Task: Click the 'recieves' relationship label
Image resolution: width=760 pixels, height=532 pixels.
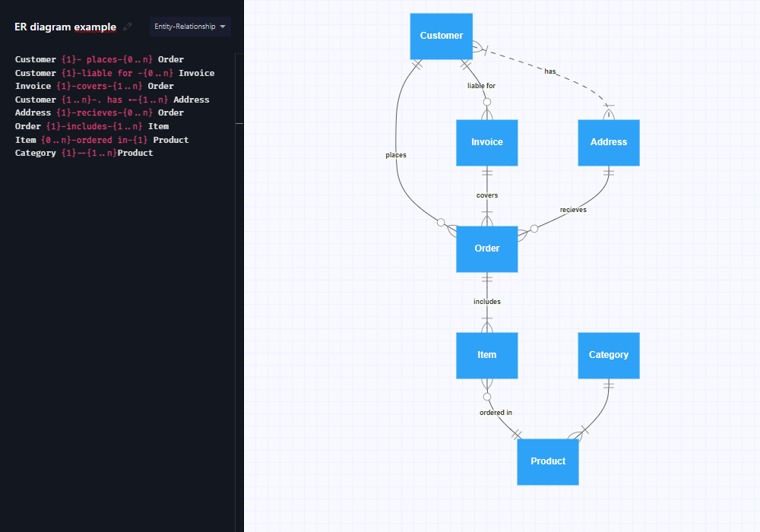Action: [x=573, y=210]
